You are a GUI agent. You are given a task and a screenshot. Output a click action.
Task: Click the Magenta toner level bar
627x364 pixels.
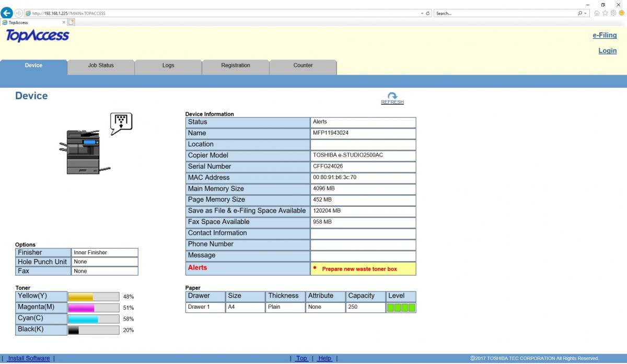(x=94, y=308)
